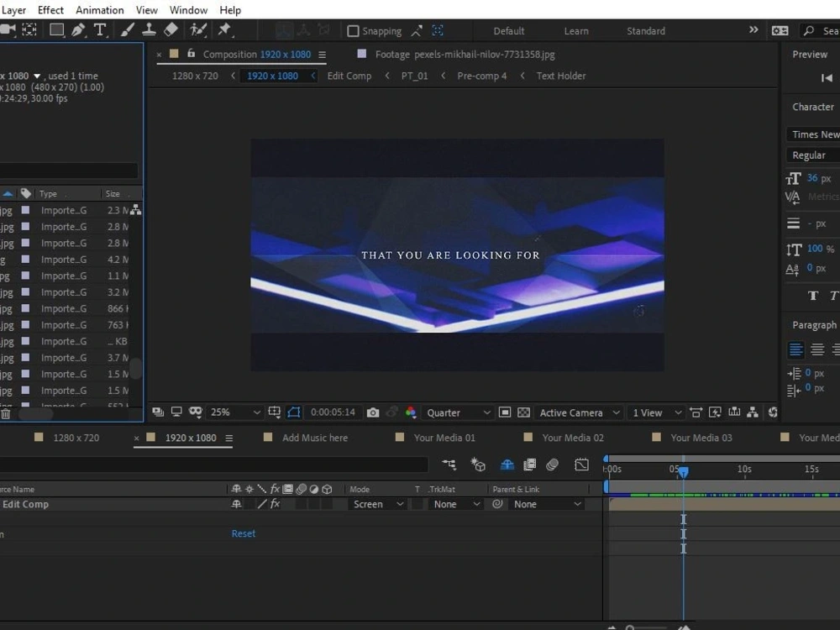Select the Brush tool

point(127,30)
